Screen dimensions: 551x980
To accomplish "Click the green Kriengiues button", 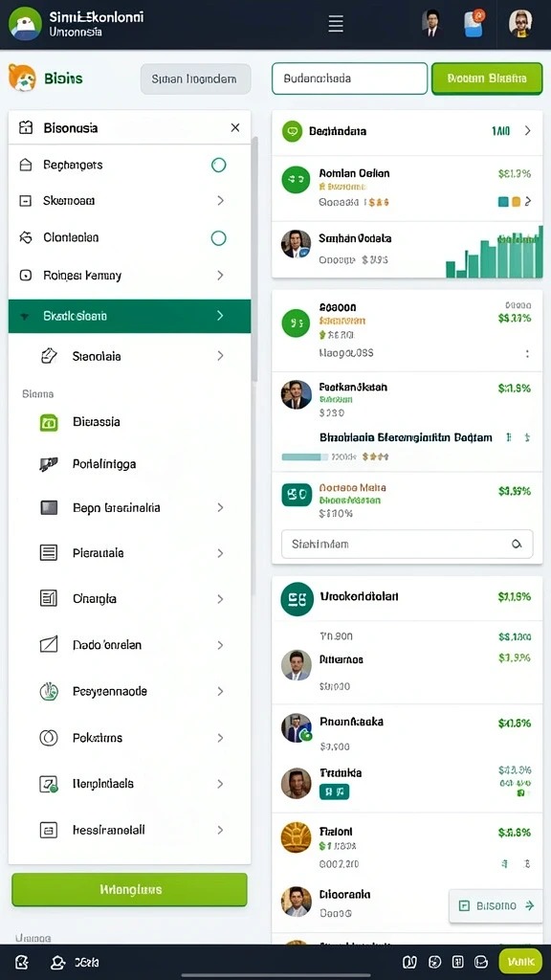I will pyautogui.click(x=129, y=889).
